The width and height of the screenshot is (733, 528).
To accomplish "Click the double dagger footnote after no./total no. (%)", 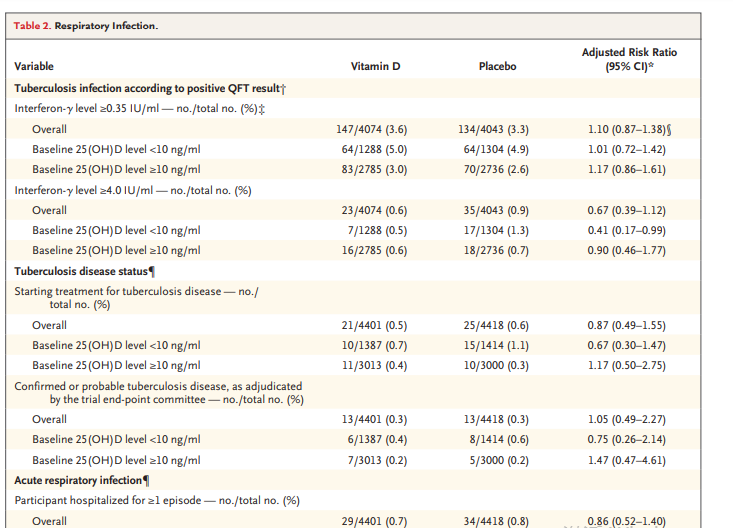I will pos(262,109).
